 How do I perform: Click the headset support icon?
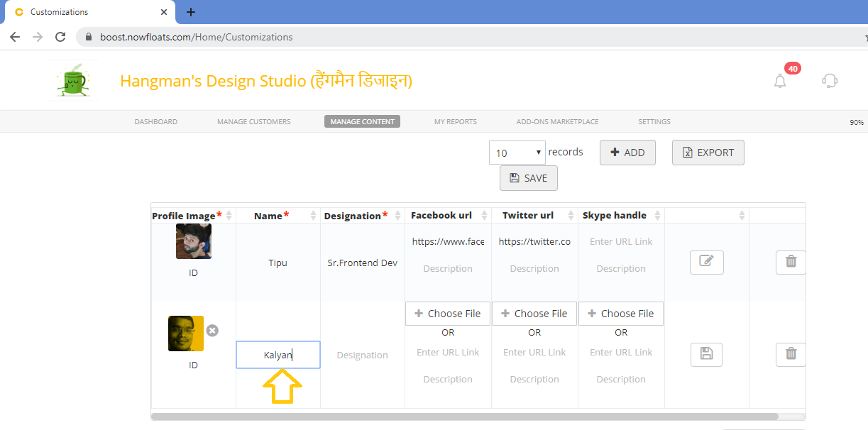(x=830, y=81)
